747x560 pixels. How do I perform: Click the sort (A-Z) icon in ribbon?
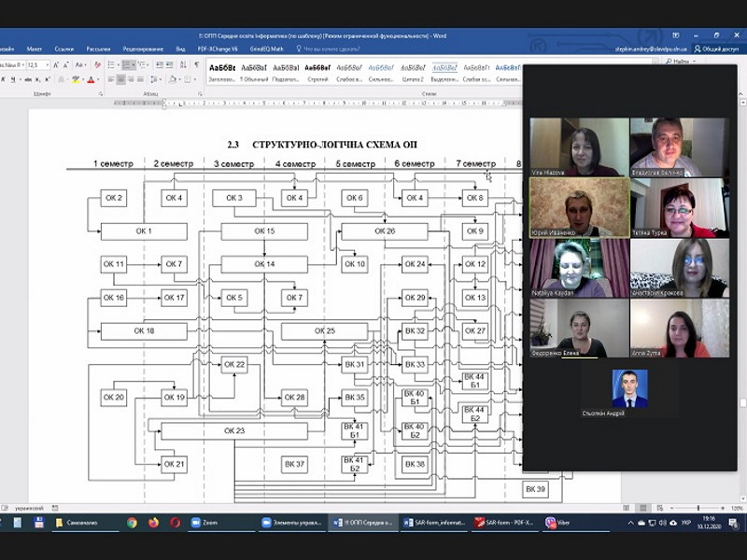[183, 64]
